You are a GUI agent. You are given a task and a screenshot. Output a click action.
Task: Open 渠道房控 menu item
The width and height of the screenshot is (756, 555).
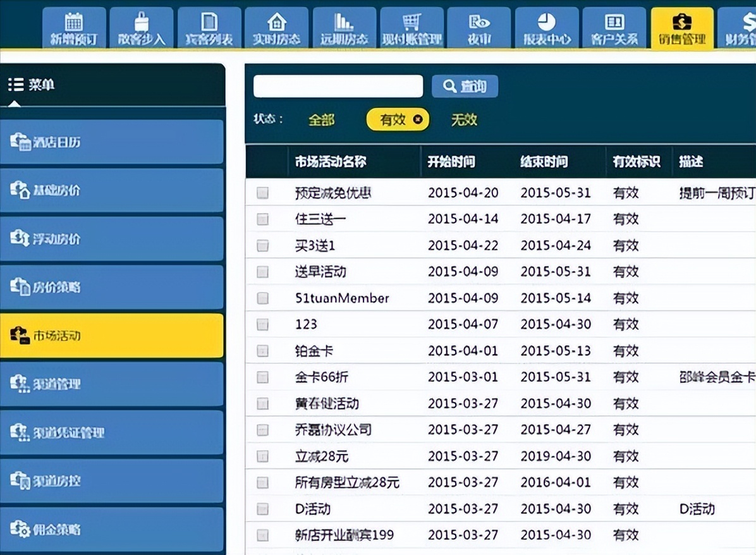(x=112, y=481)
